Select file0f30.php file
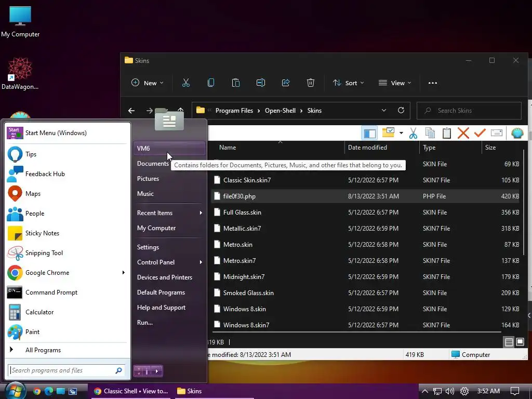The width and height of the screenshot is (532, 399). click(x=365, y=196)
